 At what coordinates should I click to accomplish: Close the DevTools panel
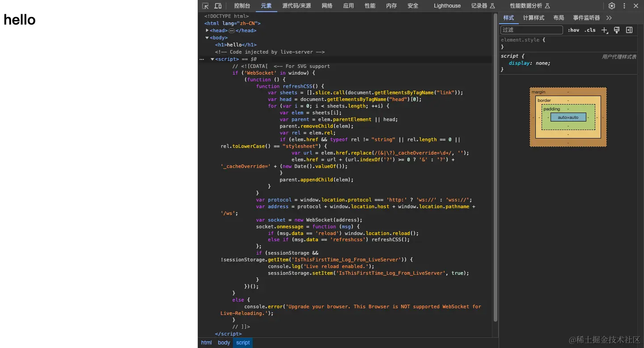[636, 6]
